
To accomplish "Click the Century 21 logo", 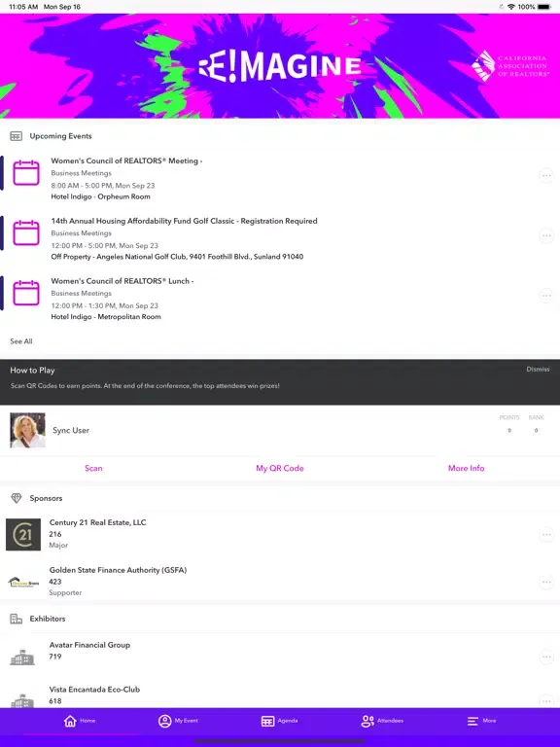I will click(23, 535).
